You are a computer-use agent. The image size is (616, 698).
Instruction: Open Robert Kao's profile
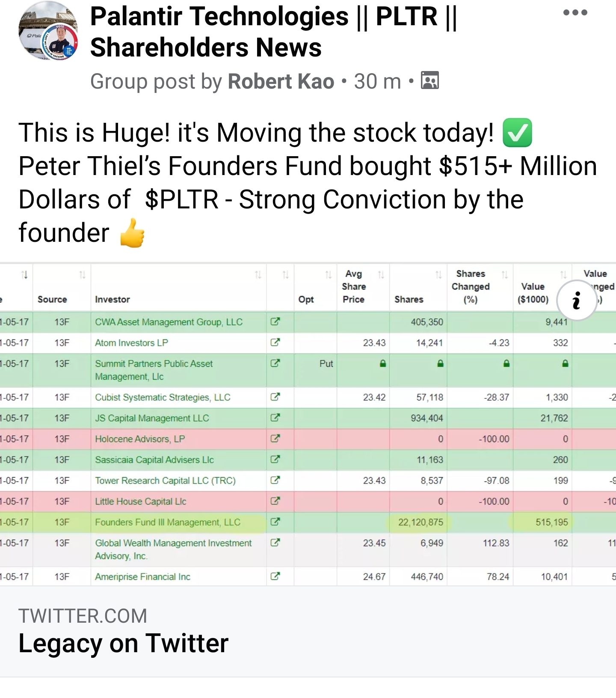[281, 81]
